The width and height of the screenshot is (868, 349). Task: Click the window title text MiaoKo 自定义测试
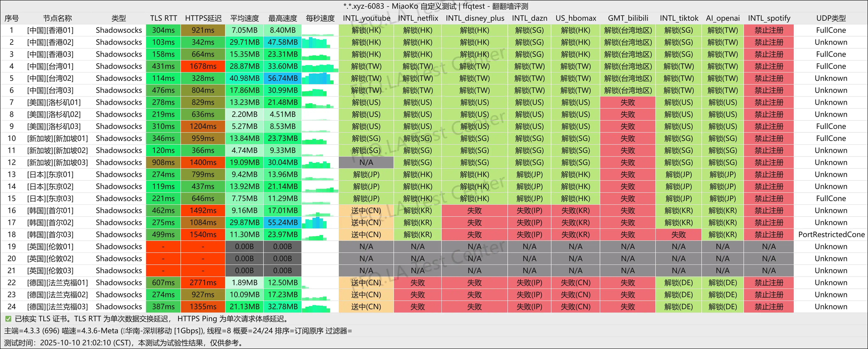[424, 6]
